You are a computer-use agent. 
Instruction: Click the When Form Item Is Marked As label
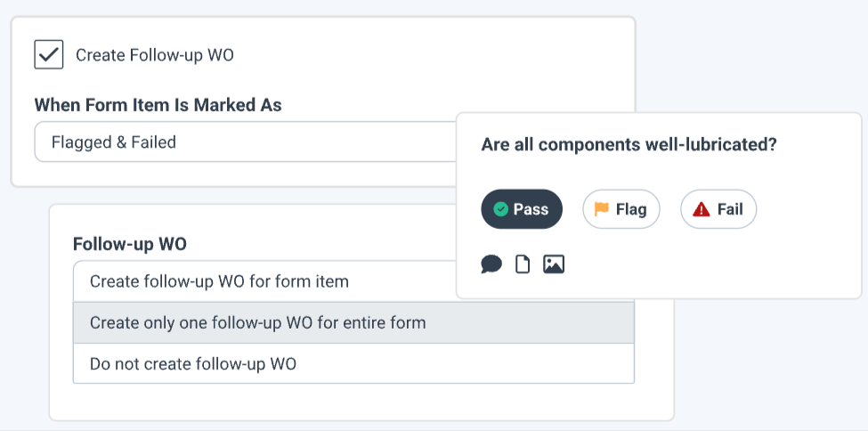coord(158,105)
